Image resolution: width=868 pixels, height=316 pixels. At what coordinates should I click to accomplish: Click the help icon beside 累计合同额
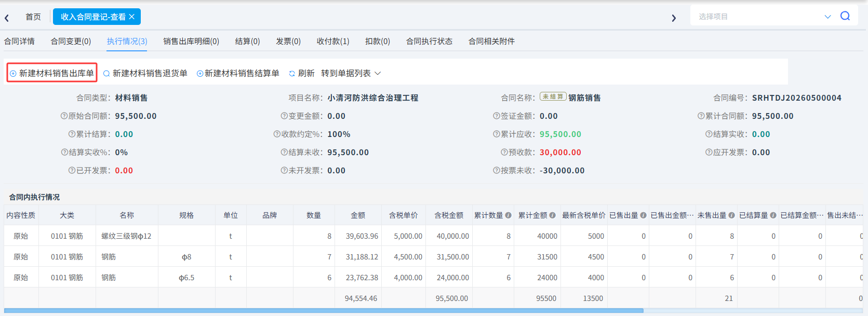point(701,116)
